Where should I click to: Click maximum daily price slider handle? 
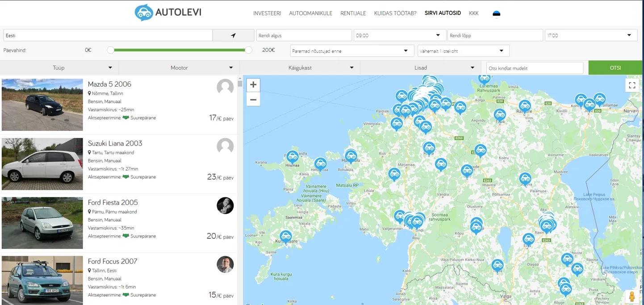[x=249, y=50]
